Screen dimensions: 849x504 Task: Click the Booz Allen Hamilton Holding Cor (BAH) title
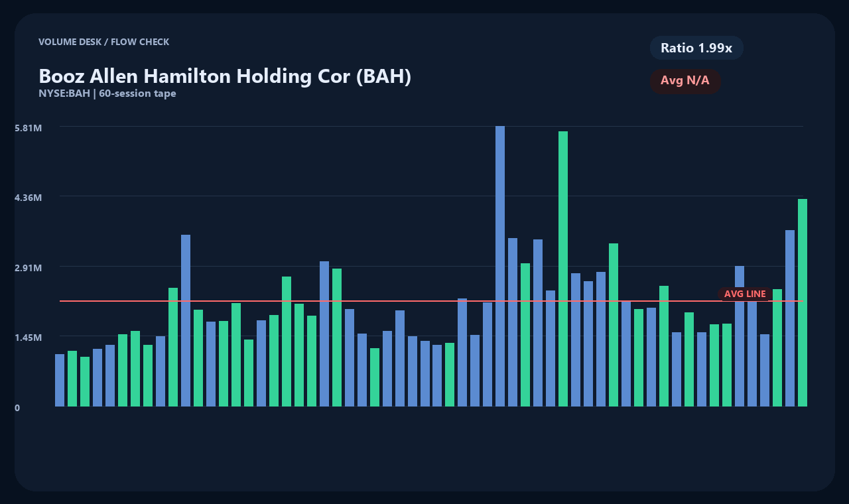tap(225, 76)
